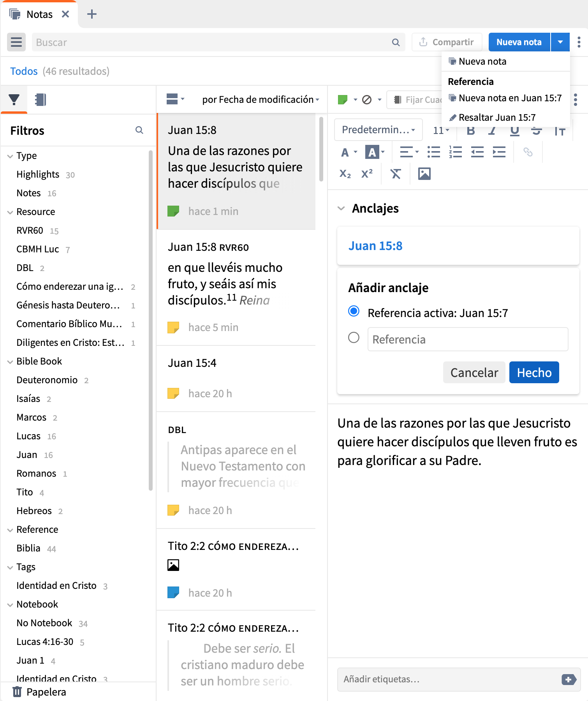Confirm the anchor with Hecho
588x701 pixels.
(534, 372)
